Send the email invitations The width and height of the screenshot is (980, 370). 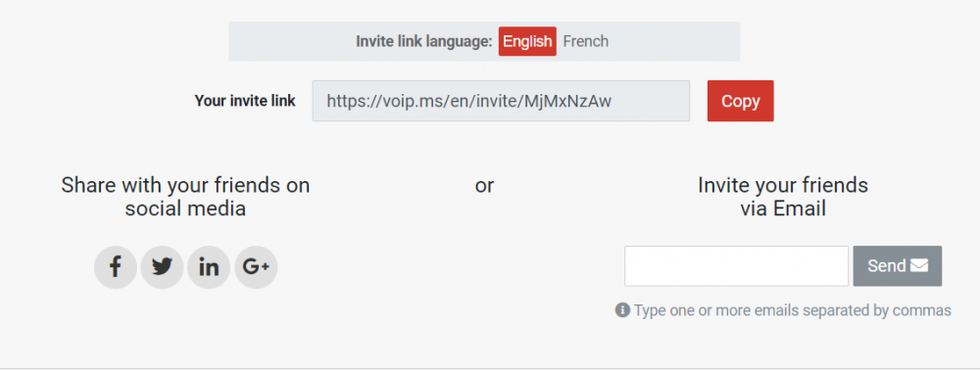[x=898, y=266]
